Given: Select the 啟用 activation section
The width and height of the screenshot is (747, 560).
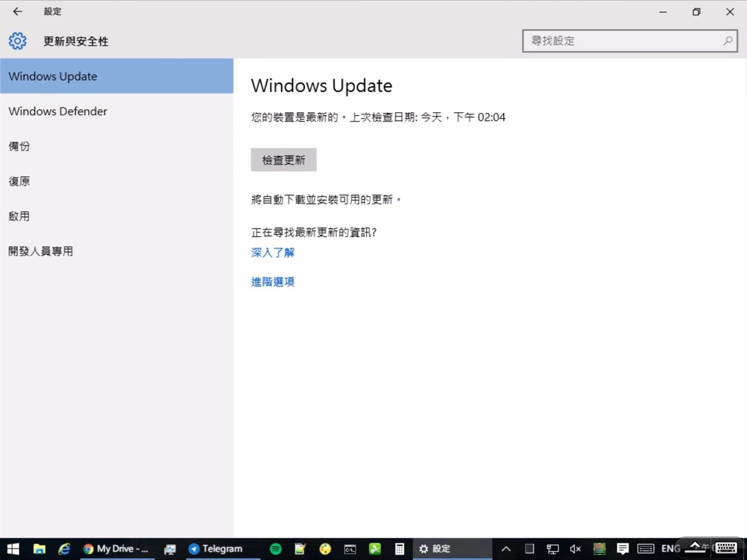Looking at the screenshot, I should 117,216.
